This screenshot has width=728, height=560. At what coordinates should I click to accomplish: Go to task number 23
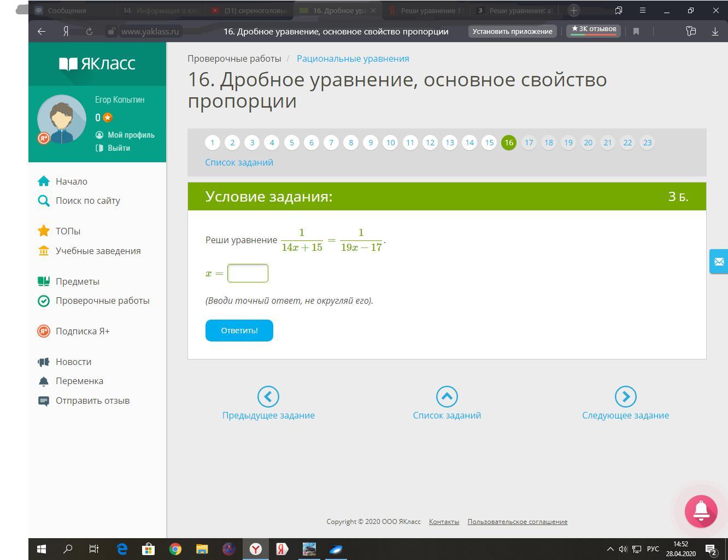pyautogui.click(x=647, y=143)
